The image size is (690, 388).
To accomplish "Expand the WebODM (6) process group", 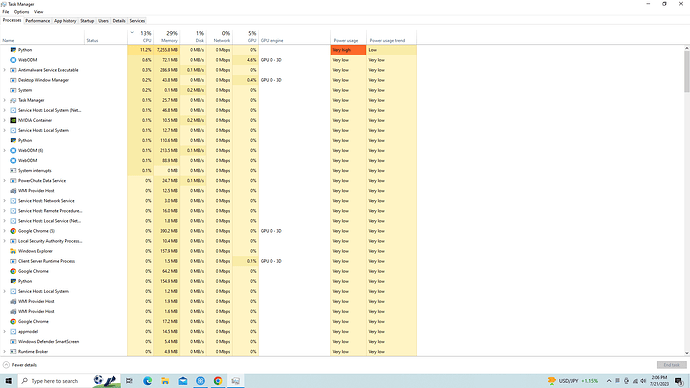I will coord(4,150).
